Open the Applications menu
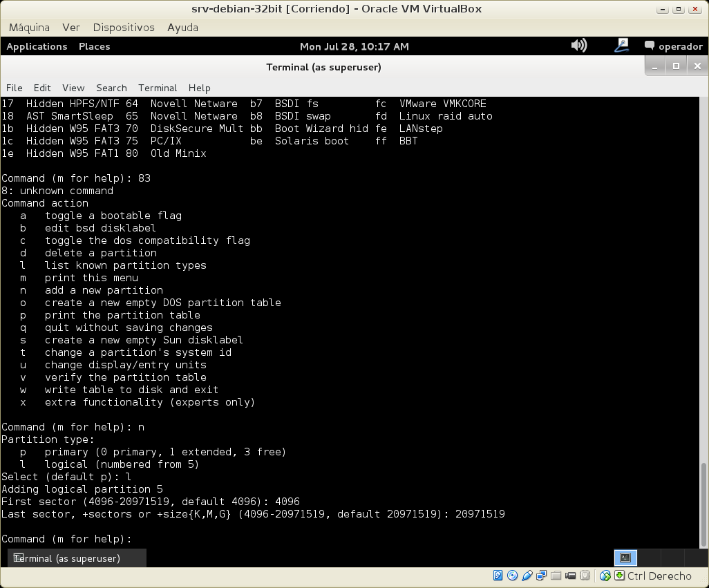709x588 pixels. [x=37, y=46]
